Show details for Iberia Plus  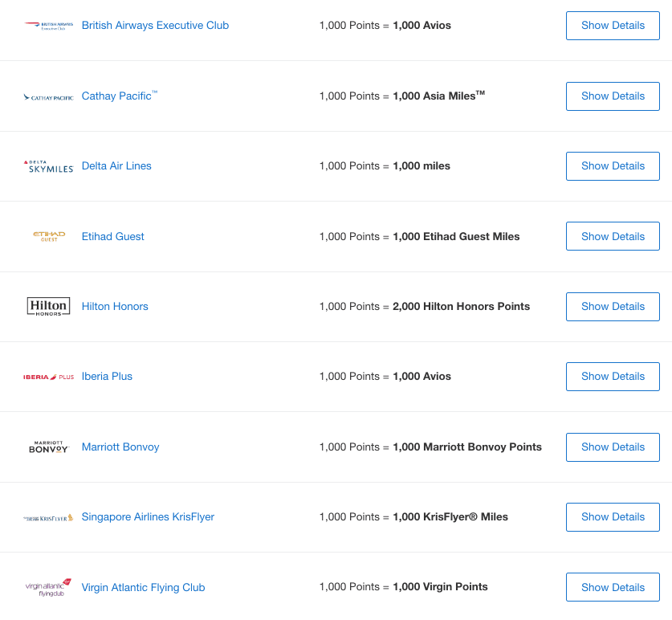pos(613,376)
